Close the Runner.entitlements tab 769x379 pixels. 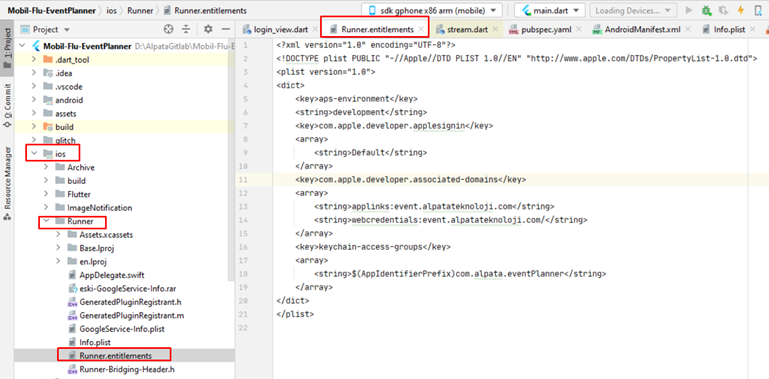pyautogui.click(x=421, y=29)
